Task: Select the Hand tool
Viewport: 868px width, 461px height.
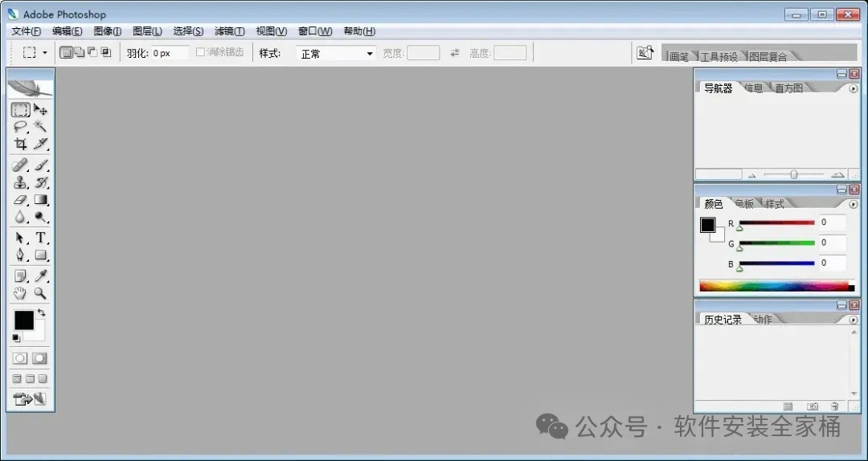Action: pyautogui.click(x=20, y=293)
